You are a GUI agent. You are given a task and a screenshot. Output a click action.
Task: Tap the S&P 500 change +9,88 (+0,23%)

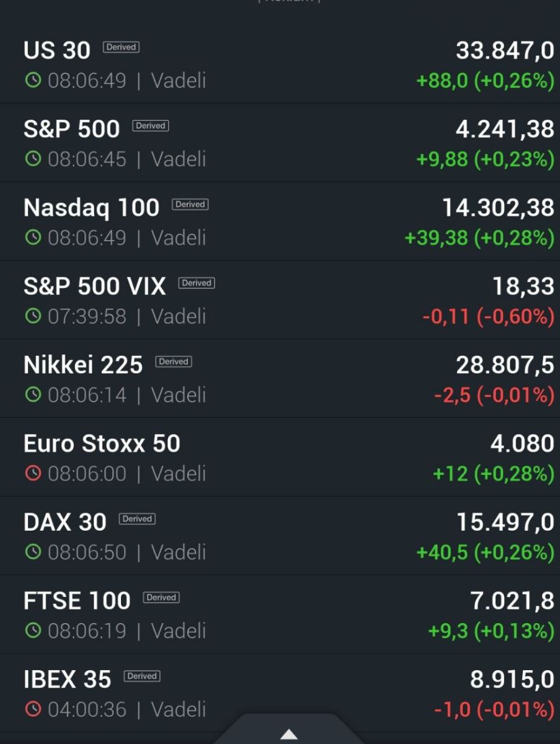coord(485,160)
